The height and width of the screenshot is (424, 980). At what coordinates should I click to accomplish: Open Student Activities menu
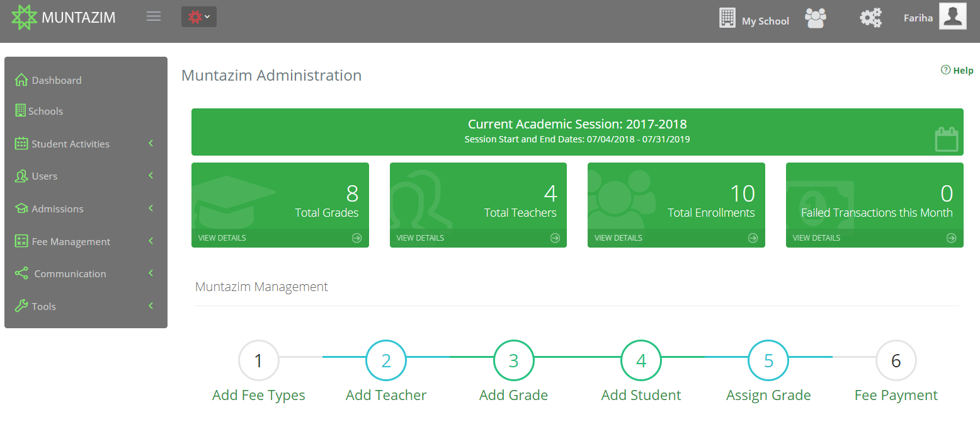click(x=71, y=144)
